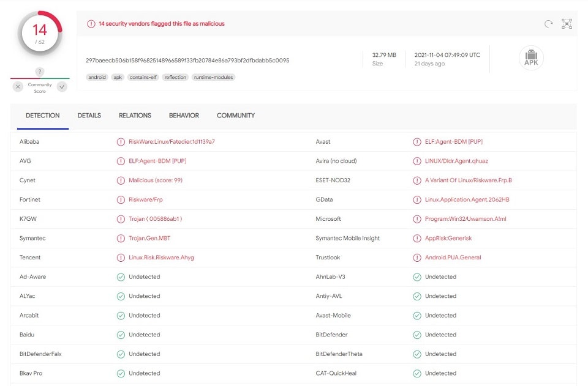588x386 pixels.
Task: Click Program:Win32/Uwamson.A!ml result
Action: click(466, 219)
